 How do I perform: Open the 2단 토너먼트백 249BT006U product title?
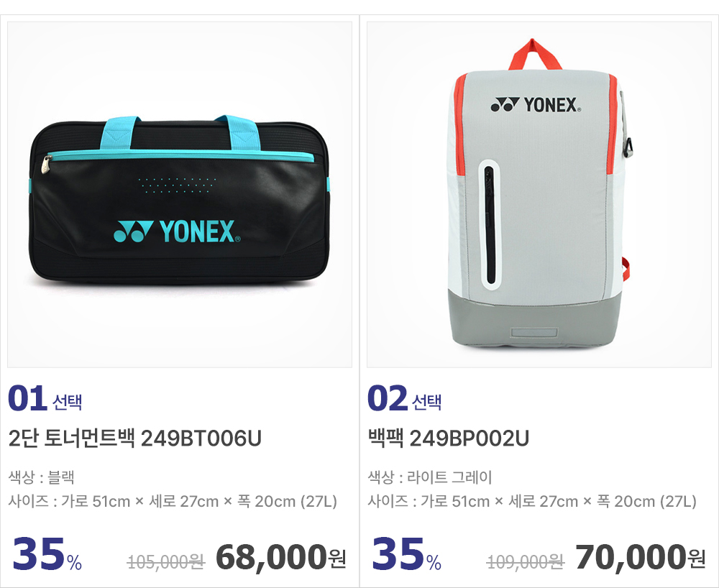(x=135, y=438)
